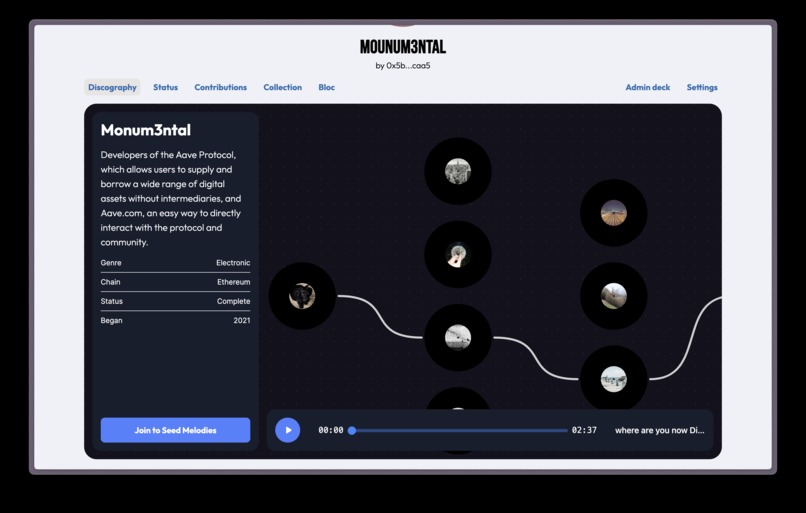Image resolution: width=806 pixels, height=513 pixels.
Task: Select the vinyl record with snowy buildings artwork
Action: tap(614, 379)
